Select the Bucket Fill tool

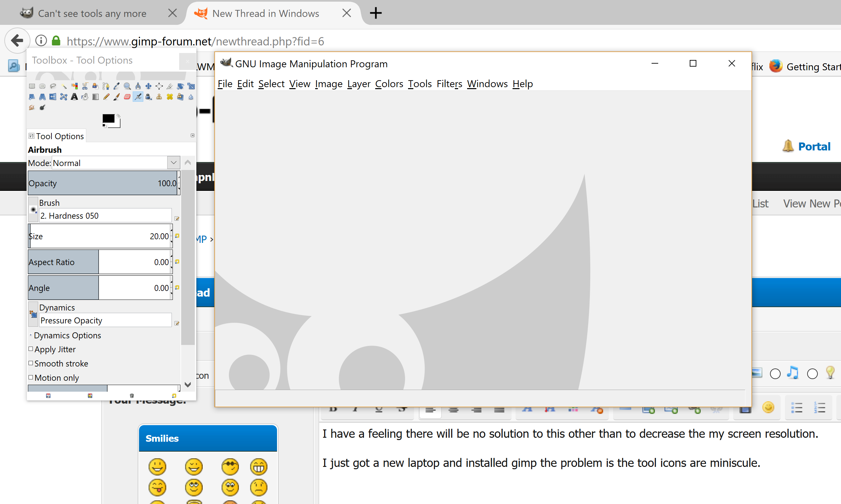click(85, 97)
